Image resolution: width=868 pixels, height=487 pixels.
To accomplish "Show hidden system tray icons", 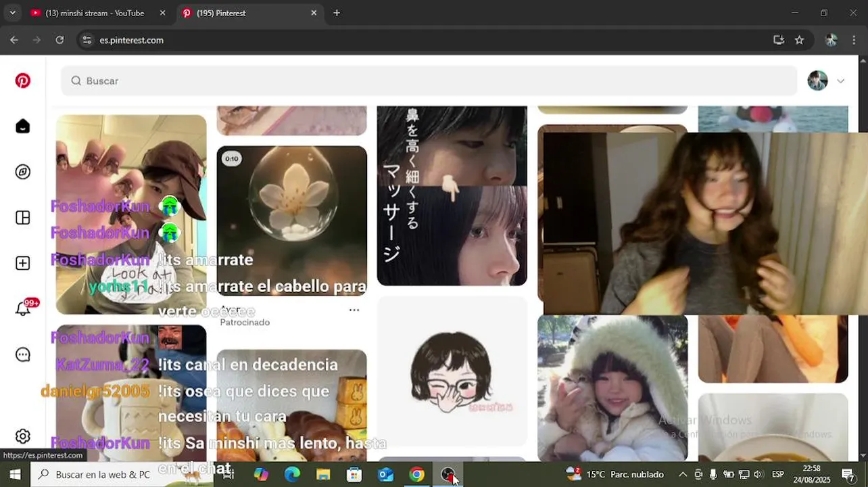I will (682, 475).
